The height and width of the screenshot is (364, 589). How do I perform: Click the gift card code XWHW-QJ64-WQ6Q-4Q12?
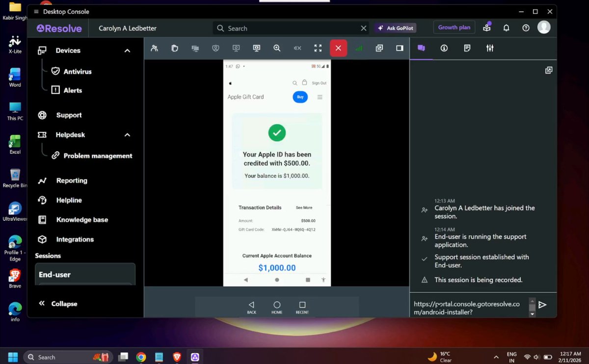(294, 230)
